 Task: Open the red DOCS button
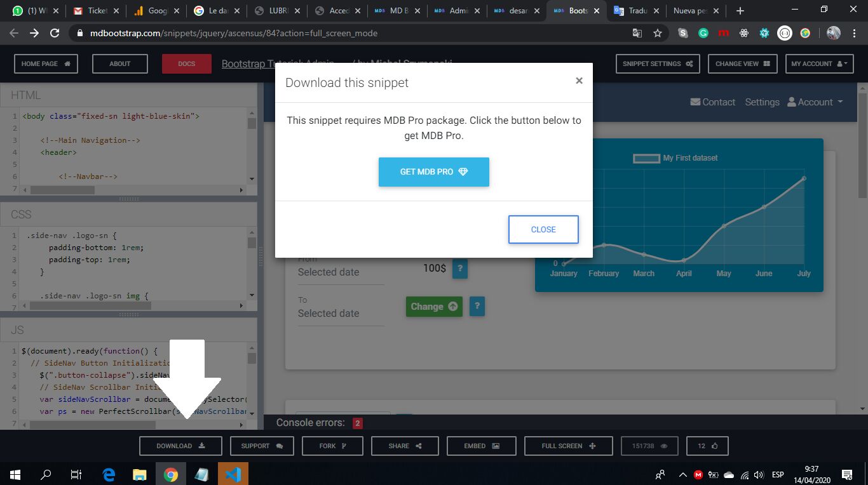187,63
